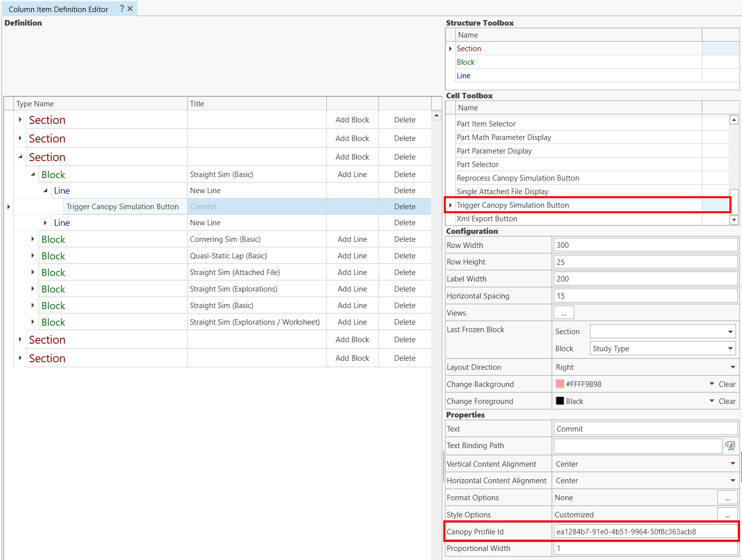This screenshot has width=742, height=560.
Task: Delete the Trigger Canopy Simulation Button row
Action: pyautogui.click(x=405, y=207)
